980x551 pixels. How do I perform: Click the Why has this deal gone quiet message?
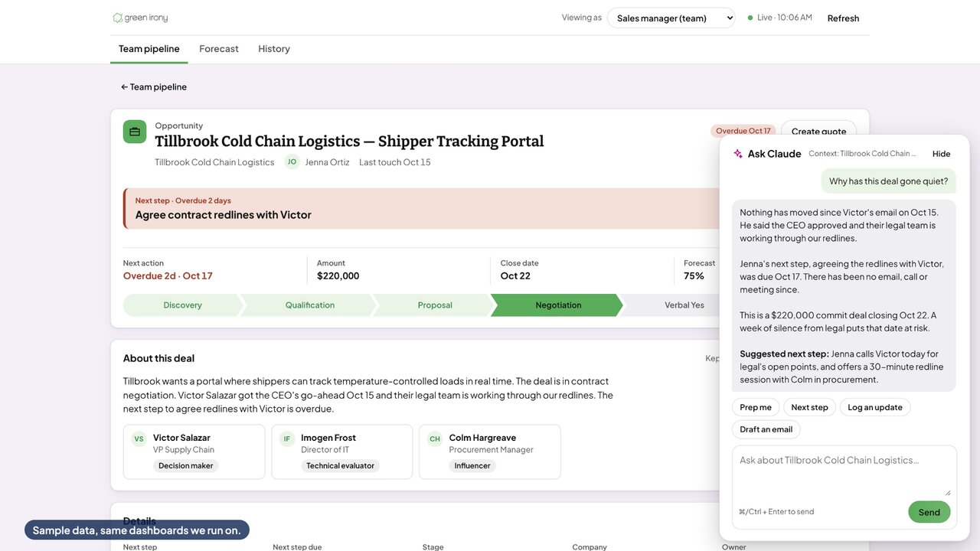[x=889, y=181]
